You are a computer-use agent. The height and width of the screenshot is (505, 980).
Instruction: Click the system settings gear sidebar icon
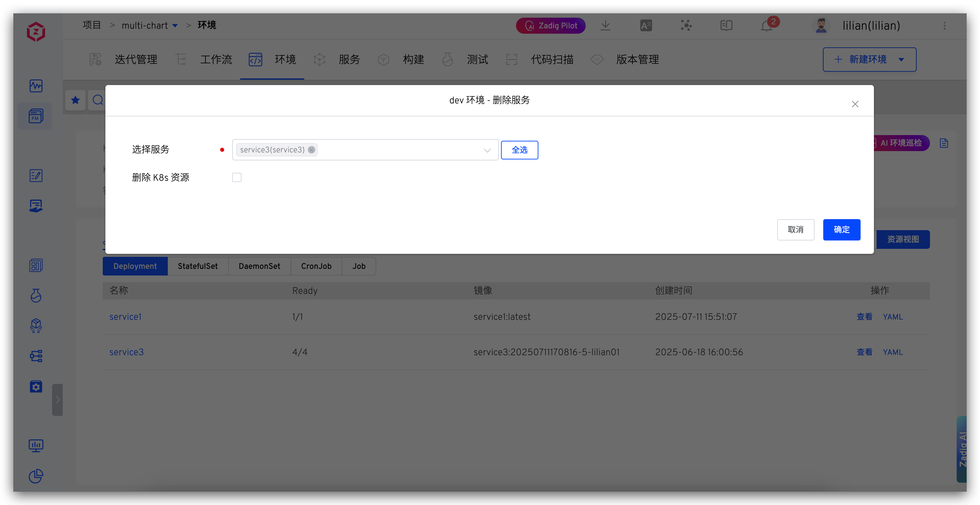[36, 387]
